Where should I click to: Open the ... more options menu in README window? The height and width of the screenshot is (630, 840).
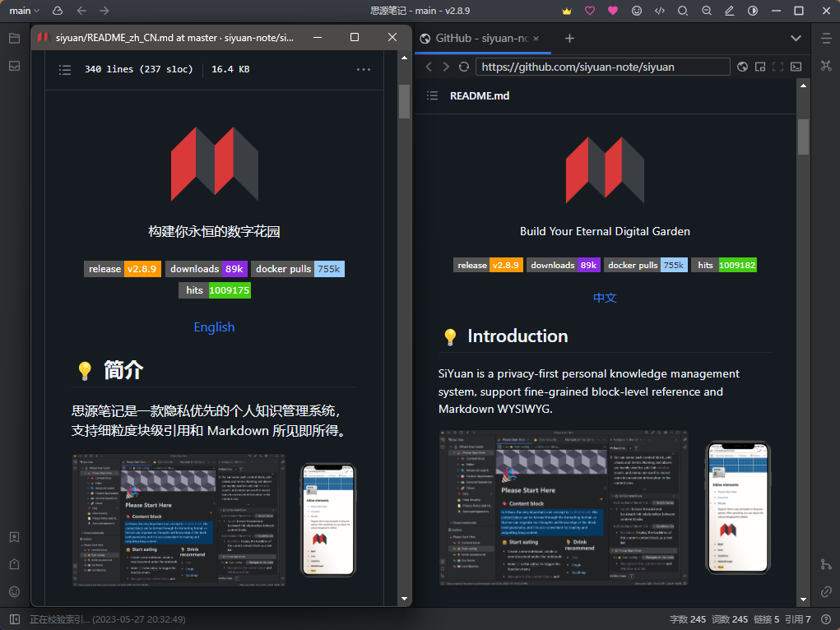click(x=364, y=69)
